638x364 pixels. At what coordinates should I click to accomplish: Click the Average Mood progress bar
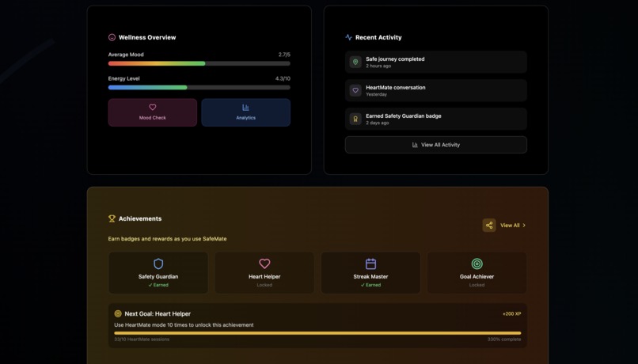point(199,63)
